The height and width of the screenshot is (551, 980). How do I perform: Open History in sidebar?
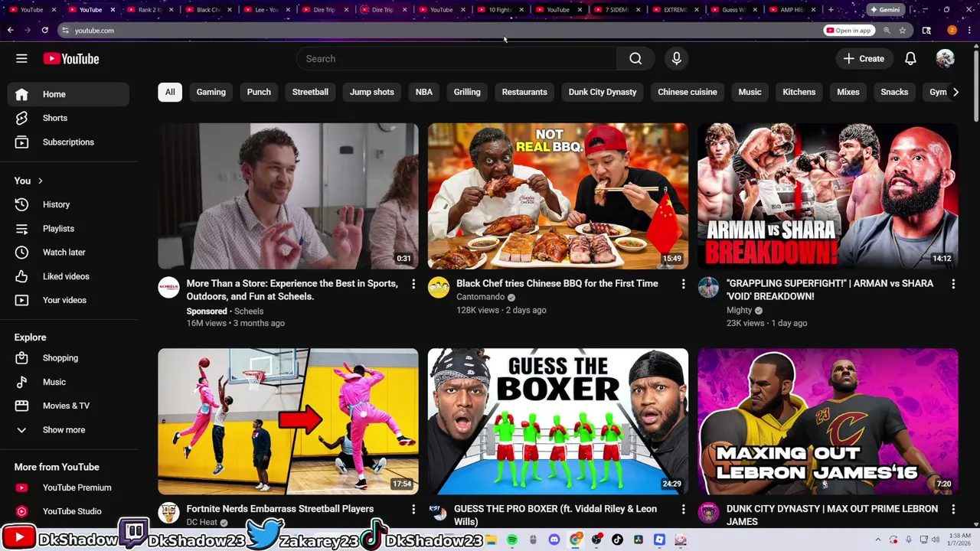(69, 204)
